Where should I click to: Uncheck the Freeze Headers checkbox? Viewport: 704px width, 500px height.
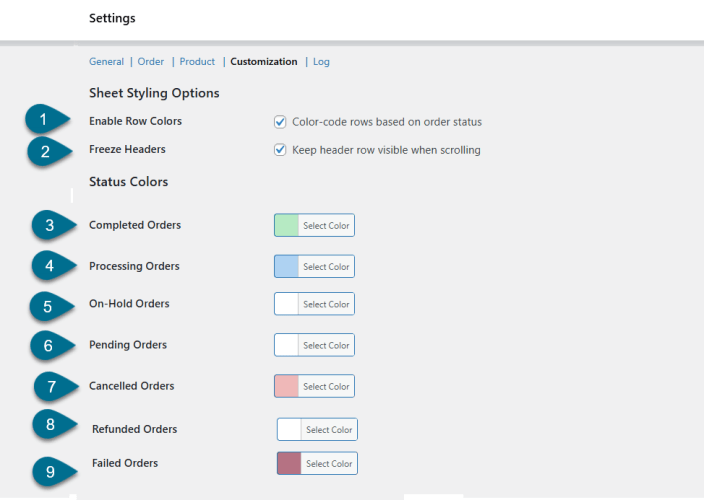pyautogui.click(x=280, y=151)
